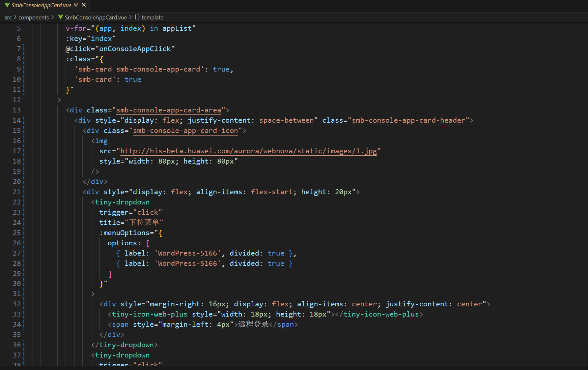Viewport: 588px width, 370px height.
Task: Close the SmbConsoleAppCard.vue tab
Action: tap(84, 5)
